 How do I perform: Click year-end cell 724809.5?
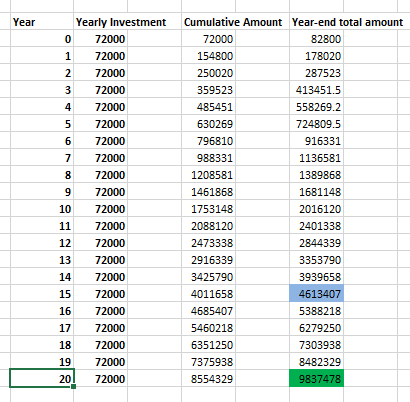pos(316,124)
